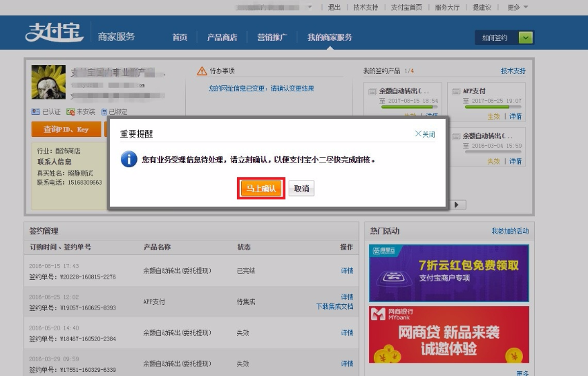Open 详情 for the APP支付 product card

click(x=516, y=116)
